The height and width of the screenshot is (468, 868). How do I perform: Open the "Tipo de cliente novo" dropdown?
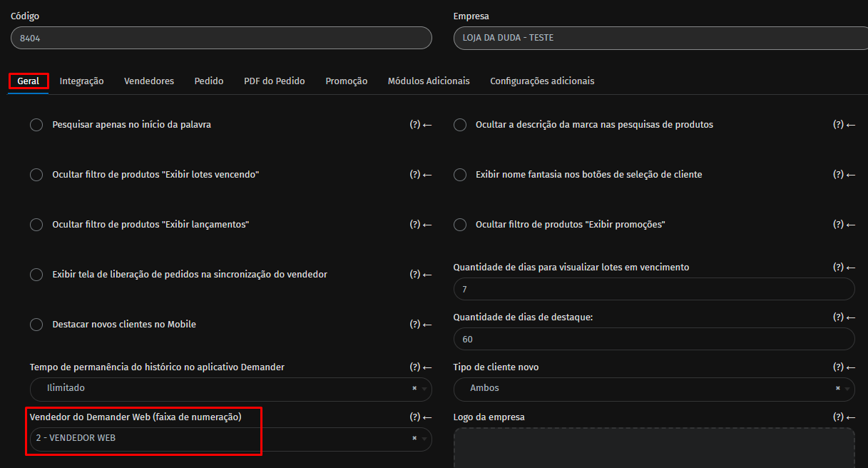654,389
